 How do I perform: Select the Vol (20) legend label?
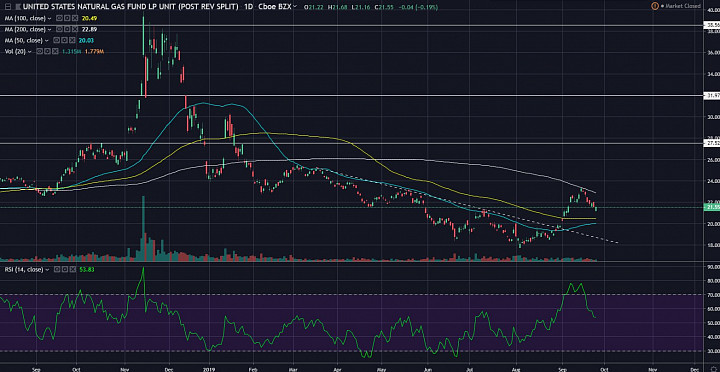tap(15, 51)
